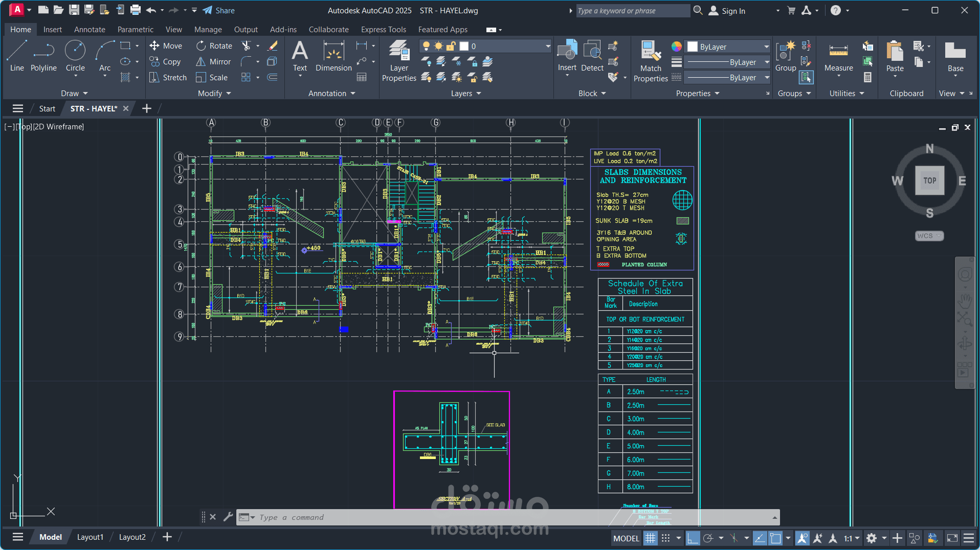Image resolution: width=980 pixels, height=550 pixels.
Task: Click the Hatch tool icon
Action: tap(125, 77)
